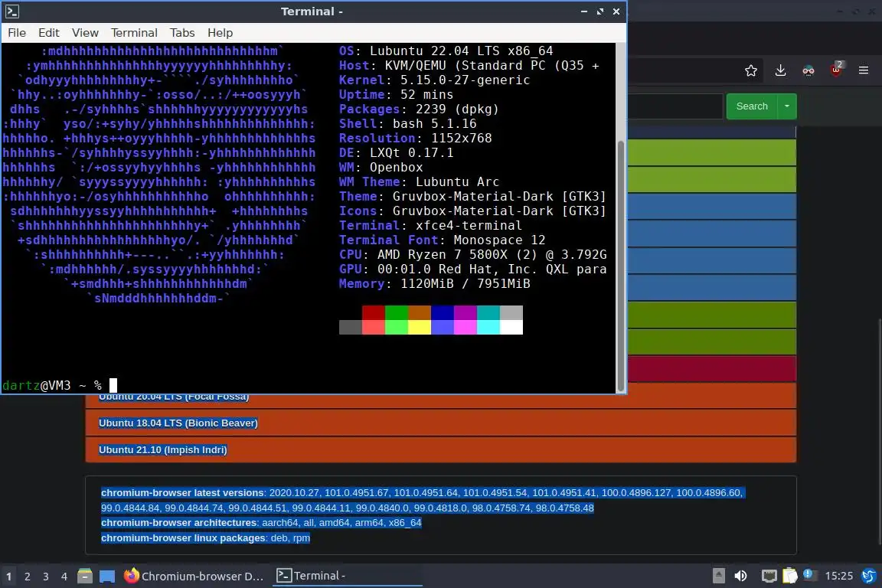
Task: Click the 'WM Theme: Lubuntu Arc' line
Action: pyautogui.click(x=419, y=181)
